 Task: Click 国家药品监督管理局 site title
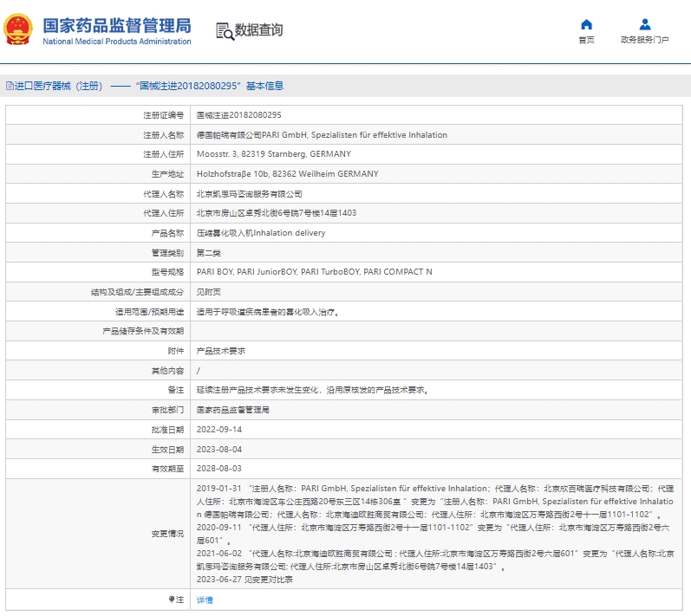pyautogui.click(x=117, y=25)
